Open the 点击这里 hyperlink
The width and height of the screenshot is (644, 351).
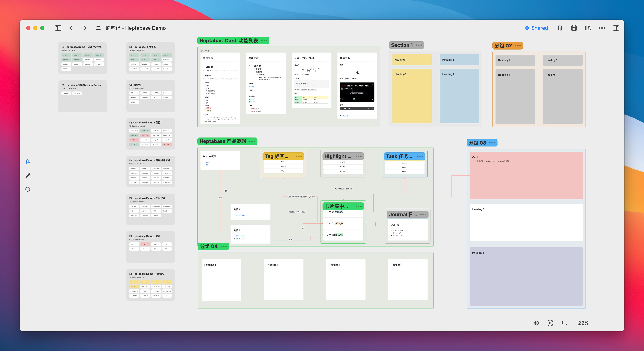coord(251,86)
